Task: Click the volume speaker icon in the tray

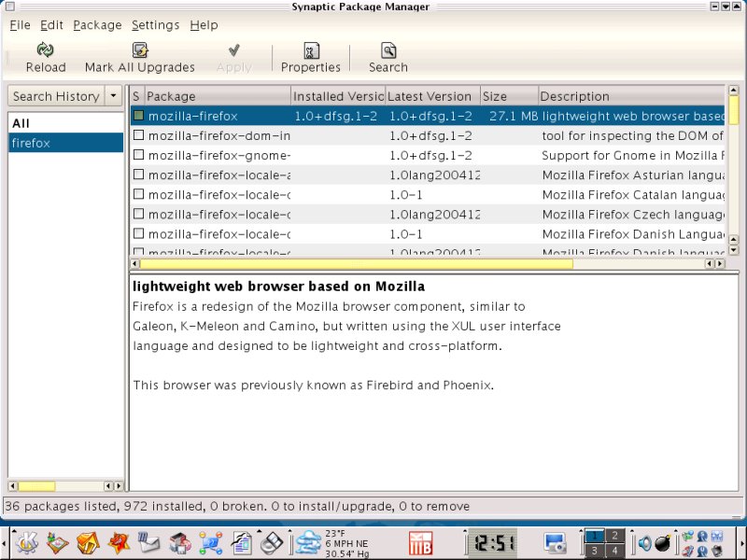Action: 645,542
